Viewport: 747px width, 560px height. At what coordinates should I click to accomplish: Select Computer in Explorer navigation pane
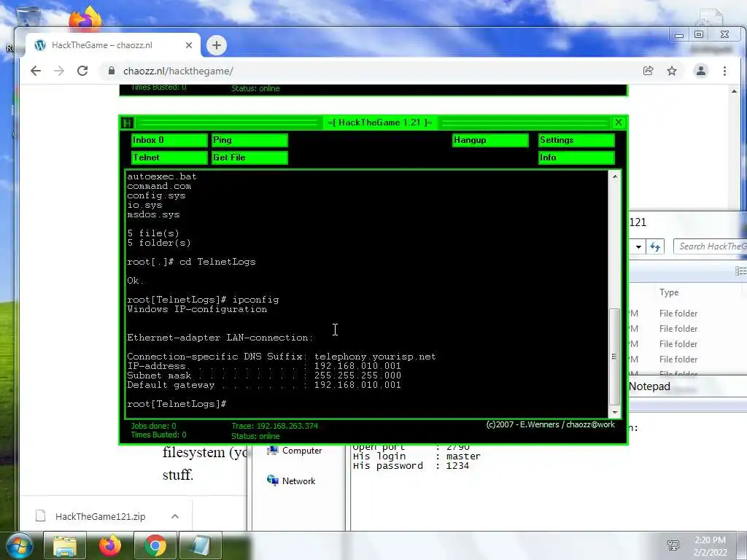pyautogui.click(x=295, y=451)
